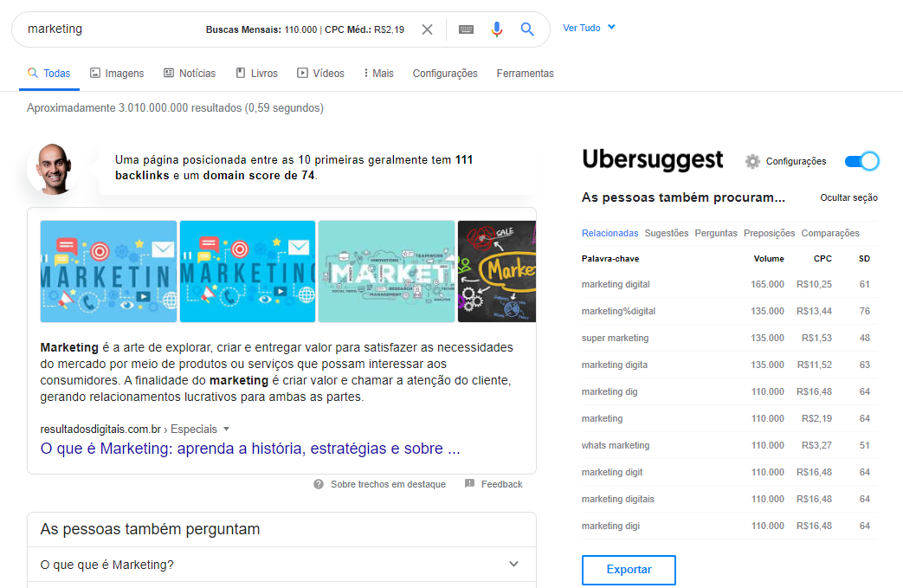This screenshot has width=903, height=588.
Task: Click Ocultar seção link
Action: tap(848, 197)
